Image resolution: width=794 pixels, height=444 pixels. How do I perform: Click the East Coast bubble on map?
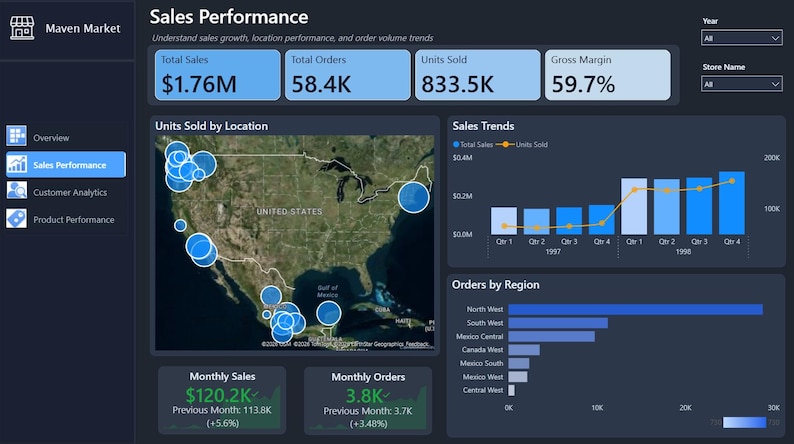(413, 197)
